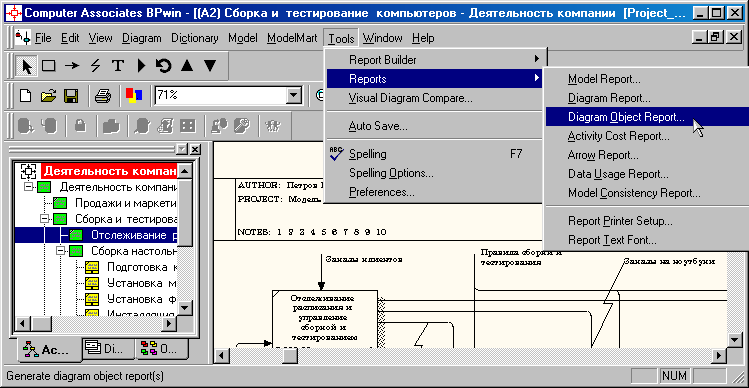Select Model Consistency Report
Image resolution: width=749 pixels, height=388 pixels.
[x=646, y=193]
